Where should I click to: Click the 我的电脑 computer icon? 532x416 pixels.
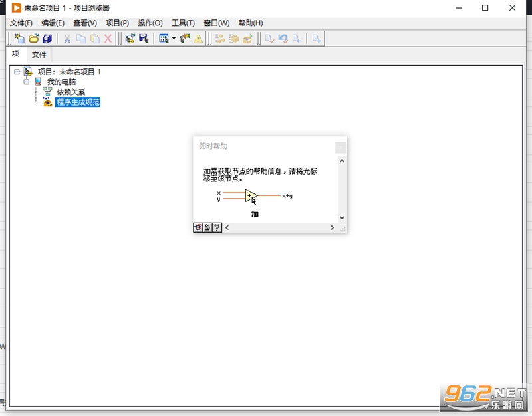(38, 82)
